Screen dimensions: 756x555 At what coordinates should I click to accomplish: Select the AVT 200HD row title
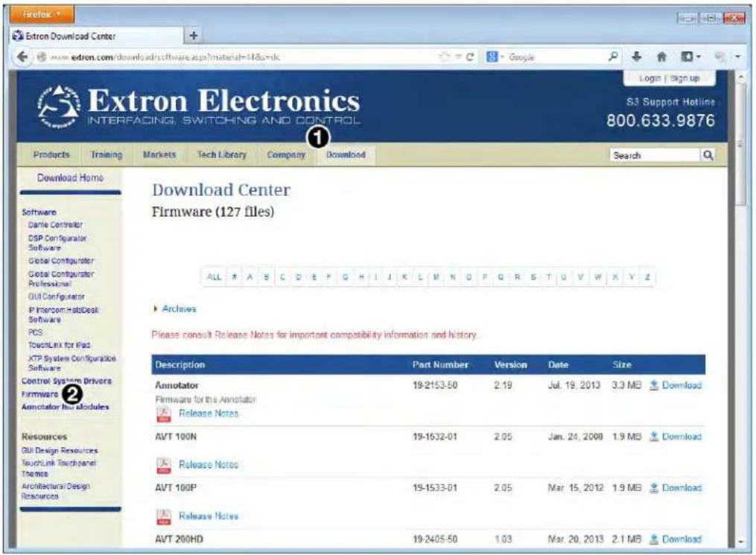click(179, 539)
